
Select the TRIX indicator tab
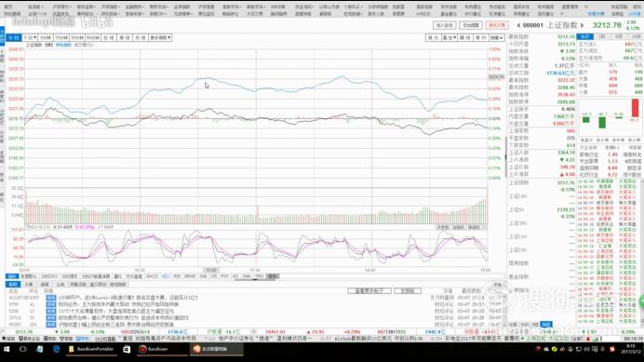[259, 276]
